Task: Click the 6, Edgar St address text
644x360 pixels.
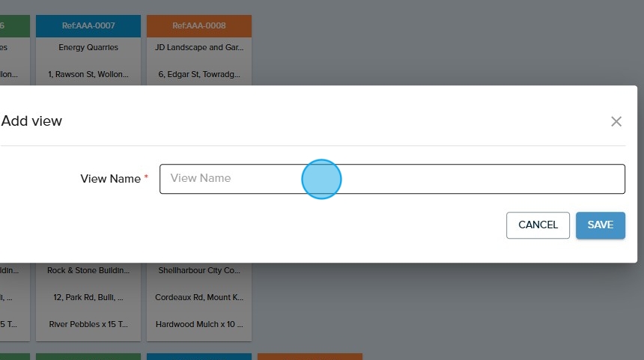Action: coord(199,75)
